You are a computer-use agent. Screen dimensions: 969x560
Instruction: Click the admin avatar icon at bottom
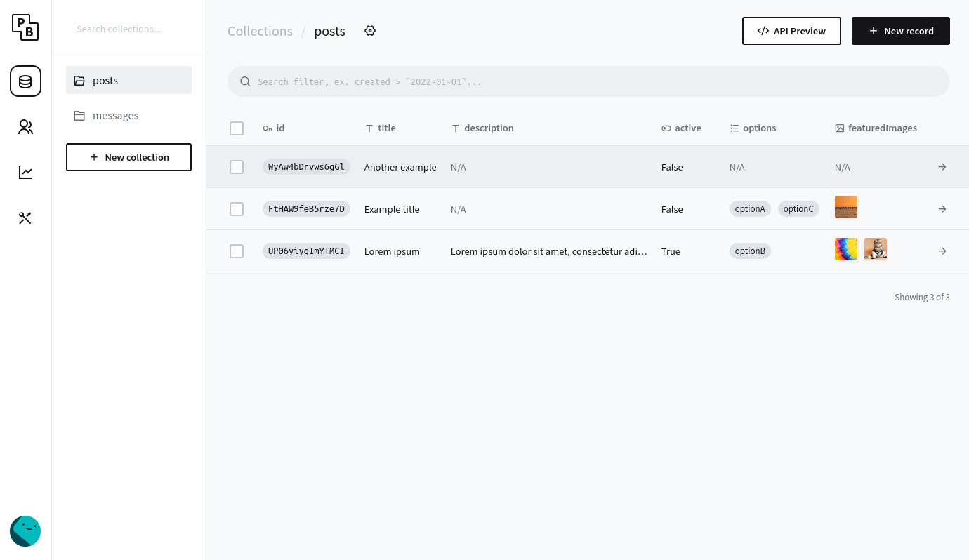(x=25, y=531)
